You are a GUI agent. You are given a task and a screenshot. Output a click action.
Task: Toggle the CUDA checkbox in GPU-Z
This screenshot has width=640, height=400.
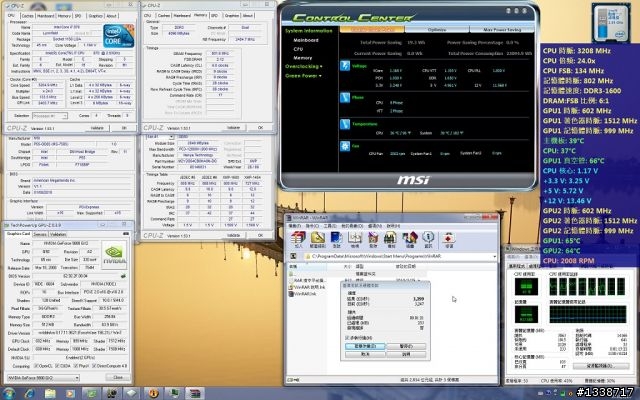coord(57,366)
